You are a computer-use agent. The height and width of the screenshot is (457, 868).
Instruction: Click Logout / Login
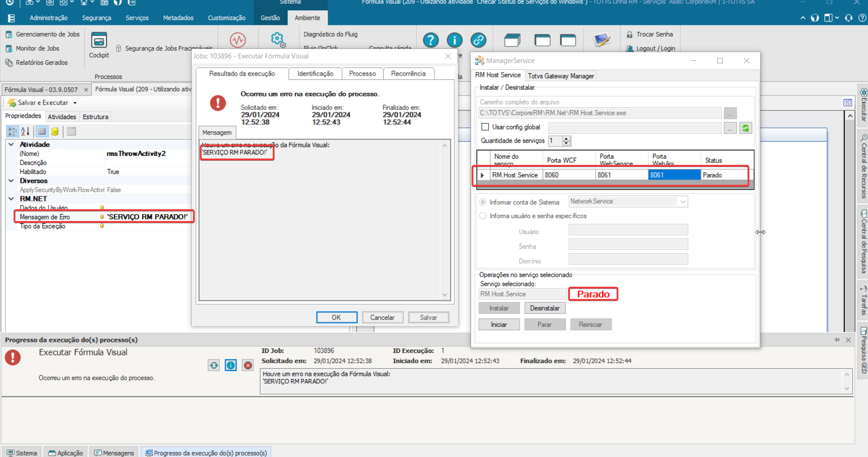tap(651, 48)
